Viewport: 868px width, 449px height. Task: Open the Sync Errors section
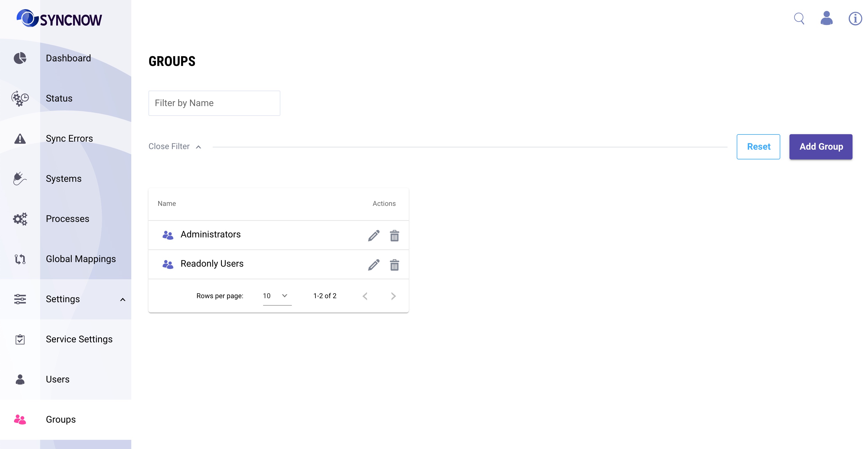click(x=68, y=138)
